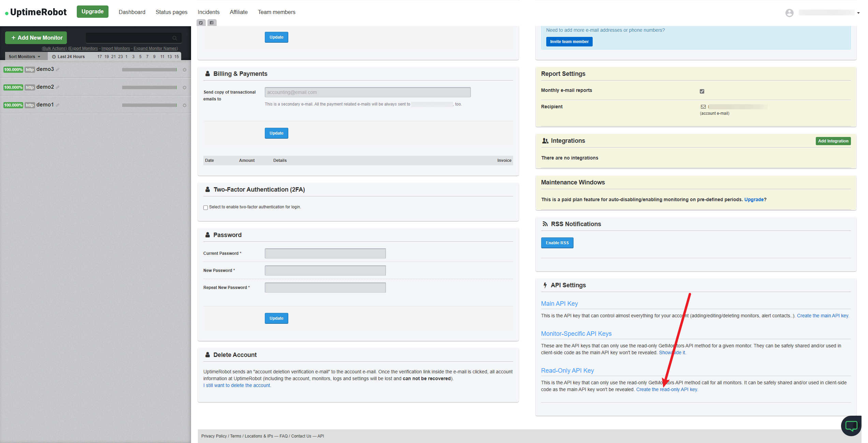
Task: Click demo2 uptime bar
Action: [149, 87]
